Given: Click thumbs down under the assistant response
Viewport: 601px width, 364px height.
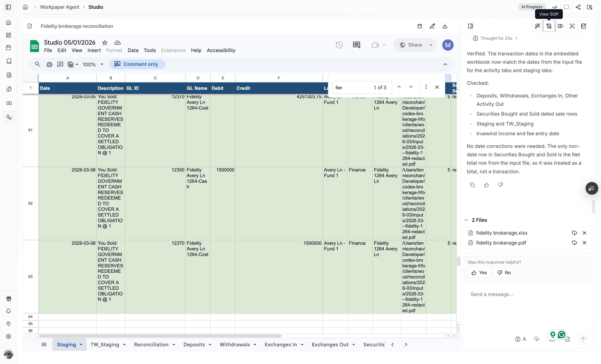Looking at the screenshot, I should click(501, 185).
